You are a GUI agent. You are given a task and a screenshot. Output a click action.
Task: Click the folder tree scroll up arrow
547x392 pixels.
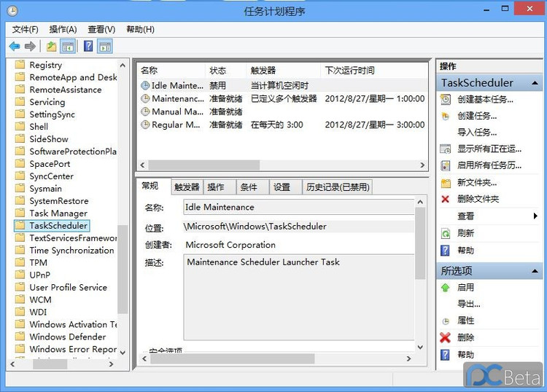click(123, 65)
